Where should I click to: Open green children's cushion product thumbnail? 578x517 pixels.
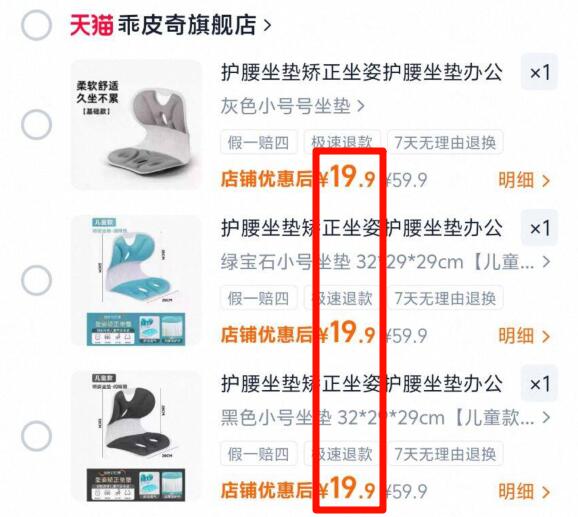point(136,281)
